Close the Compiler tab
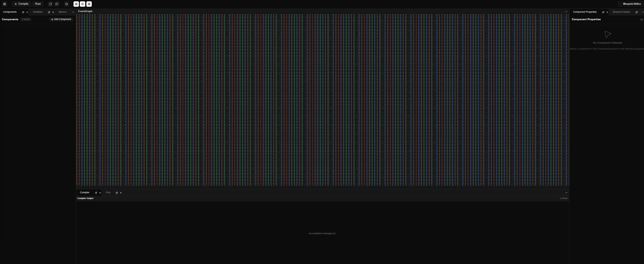Image resolution: width=644 pixels, height=264 pixels. [100, 193]
